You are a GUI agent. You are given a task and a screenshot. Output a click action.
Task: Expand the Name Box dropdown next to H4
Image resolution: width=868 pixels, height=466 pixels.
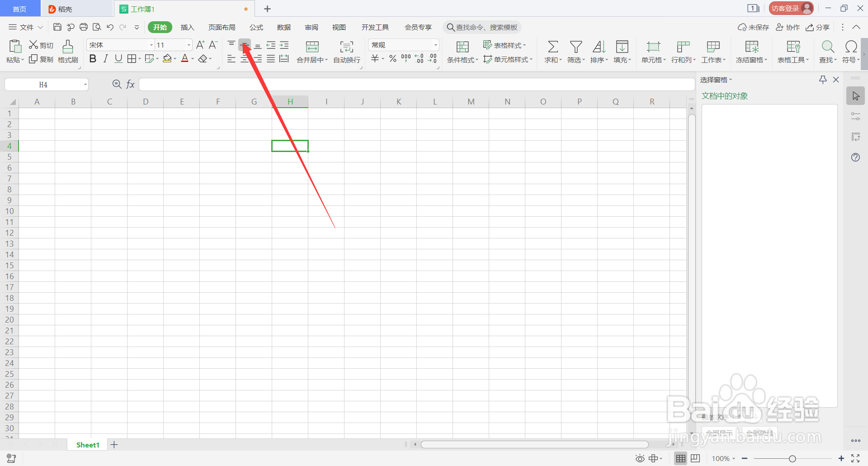pos(85,85)
